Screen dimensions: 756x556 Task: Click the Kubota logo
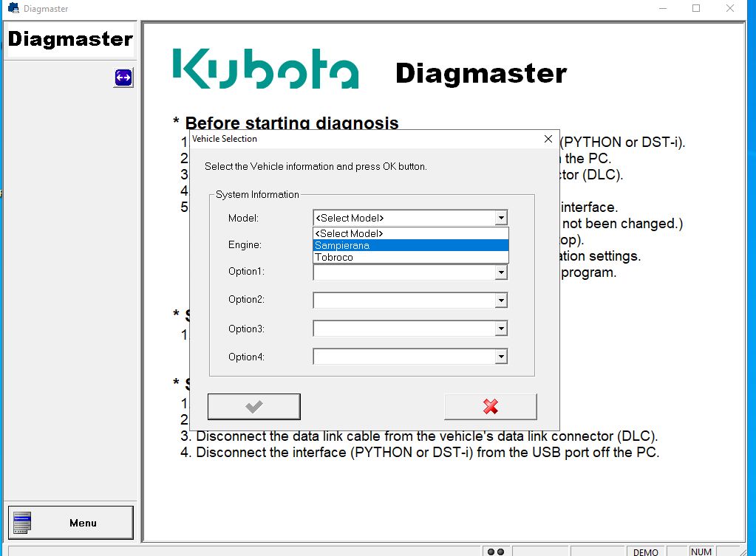[x=265, y=69]
